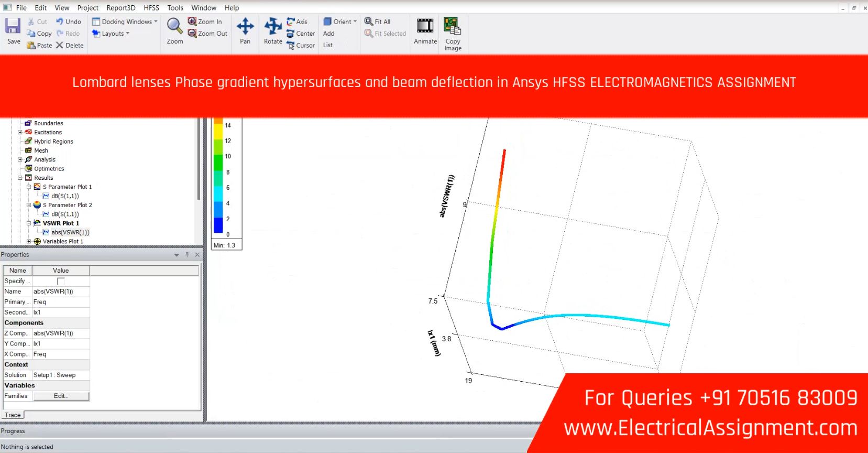Click the Animate filmstrip icon
This screenshot has height=453, width=868.
pyautogui.click(x=425, y=26)
